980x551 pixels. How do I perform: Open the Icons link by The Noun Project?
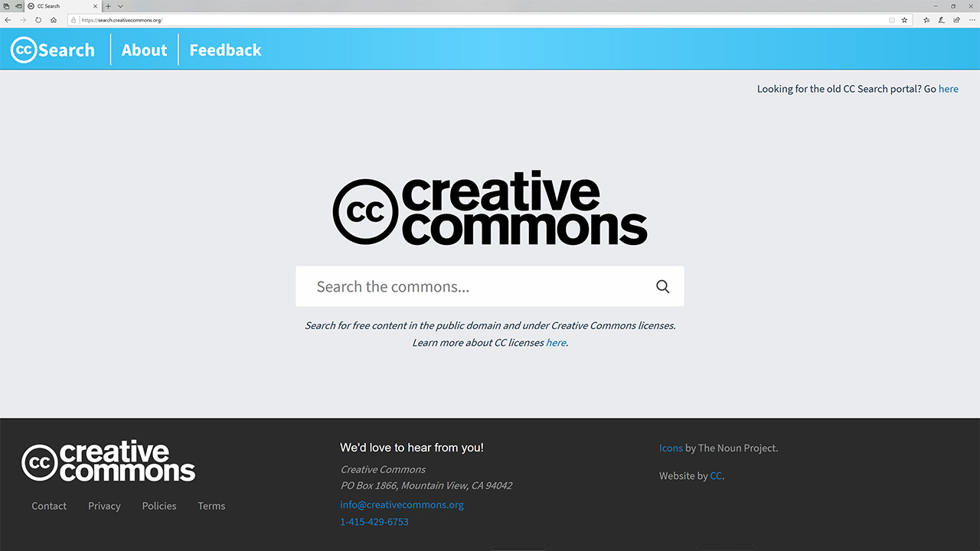(671, 448)
